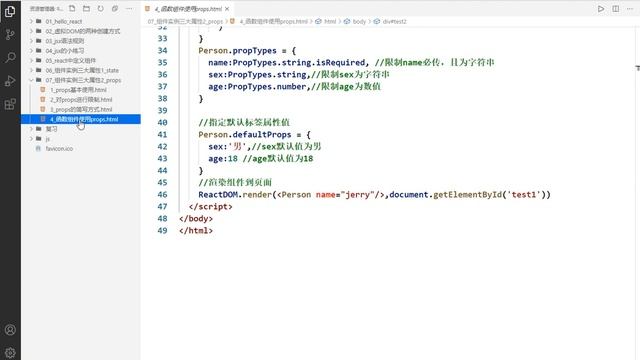
Task: Open favicon.ico in the explorer
Action: (x=59, y=149)
